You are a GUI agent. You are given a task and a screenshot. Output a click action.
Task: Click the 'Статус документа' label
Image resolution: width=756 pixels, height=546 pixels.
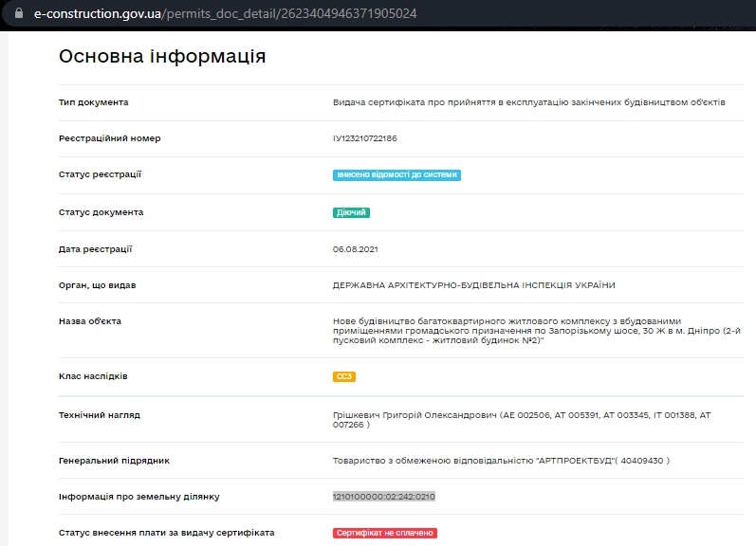[101, 212]
